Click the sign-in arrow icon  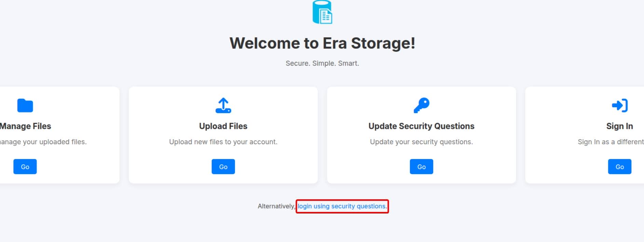619,106
